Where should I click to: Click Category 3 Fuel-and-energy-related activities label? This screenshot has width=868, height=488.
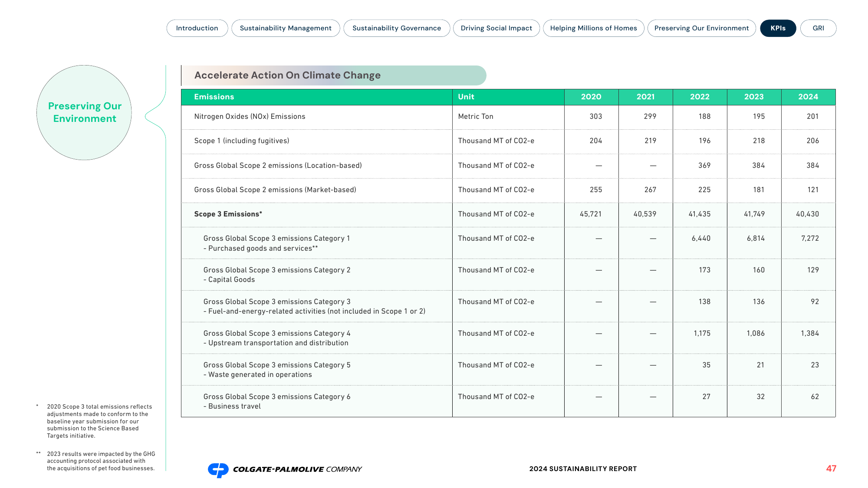(314, 307)
